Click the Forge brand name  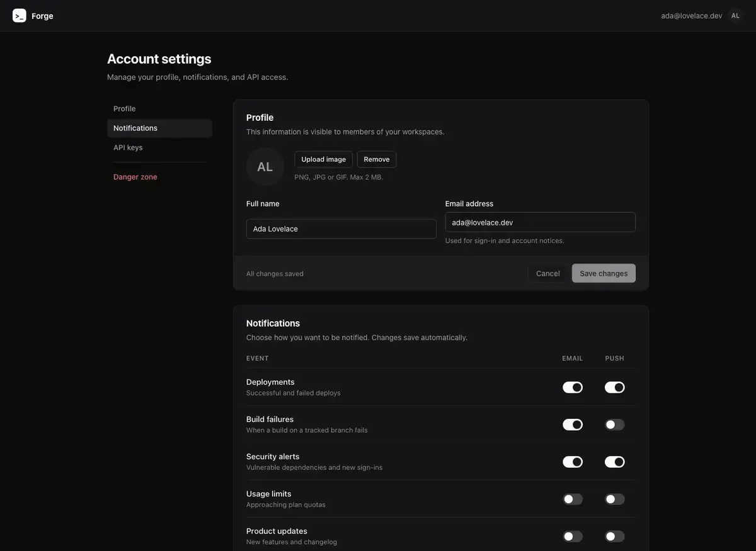tap(42, 16)
